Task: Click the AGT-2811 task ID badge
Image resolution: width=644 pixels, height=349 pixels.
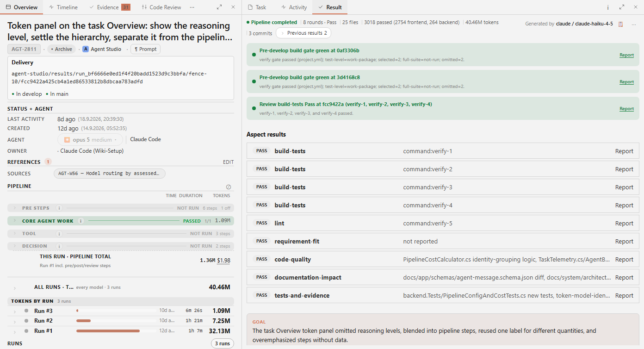Action: point(24,49)
